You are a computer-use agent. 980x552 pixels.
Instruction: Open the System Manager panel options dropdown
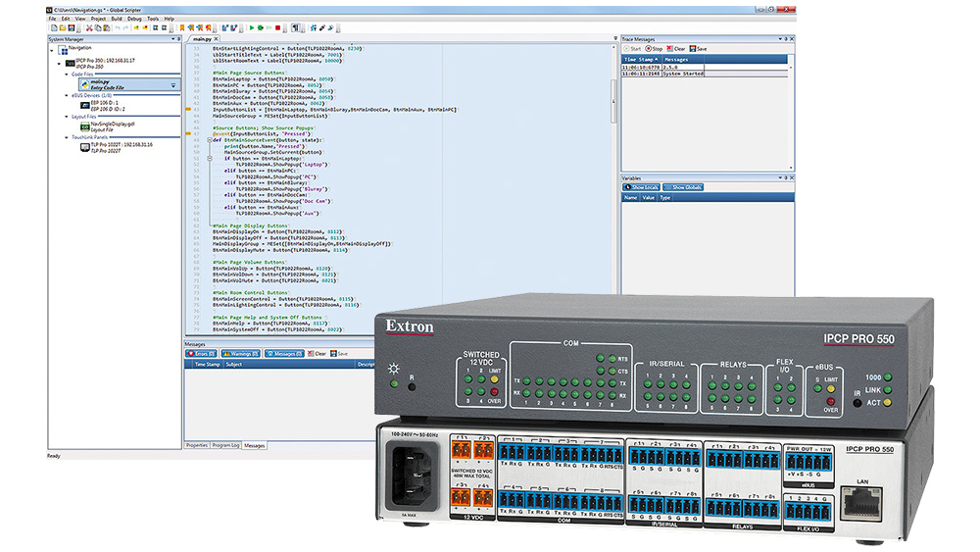pyautogui.click(x=173, y=39)
